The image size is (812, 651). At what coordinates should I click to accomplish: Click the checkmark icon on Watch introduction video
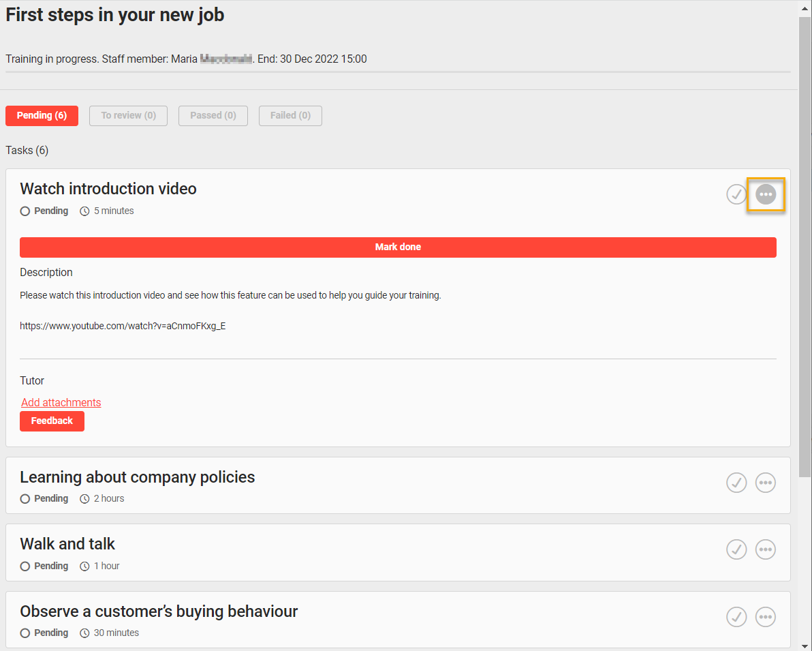pos(736,194)
